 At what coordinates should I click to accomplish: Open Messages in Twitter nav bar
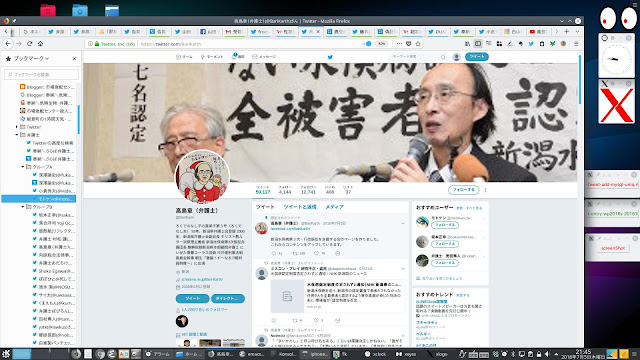[264, 57]
